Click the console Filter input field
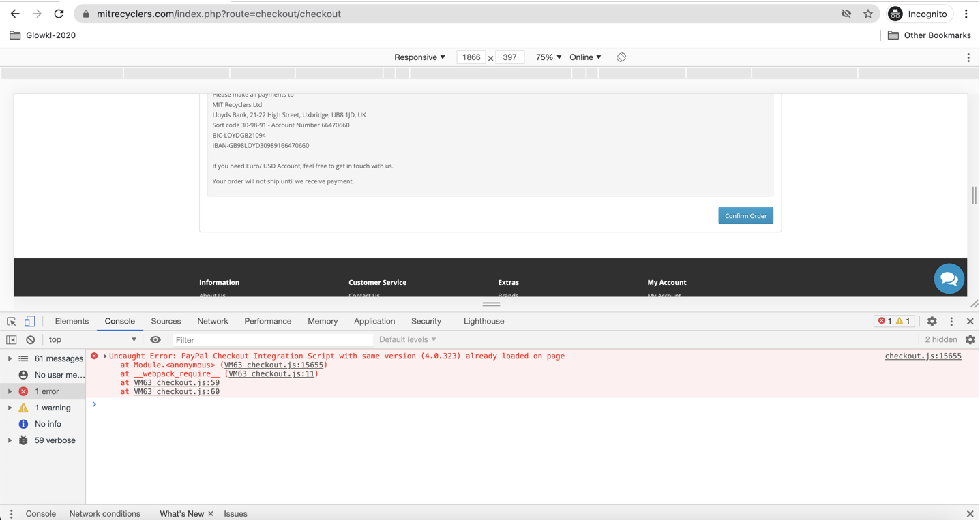This screenshot has width=980, height=520. (x=273, y=339)
